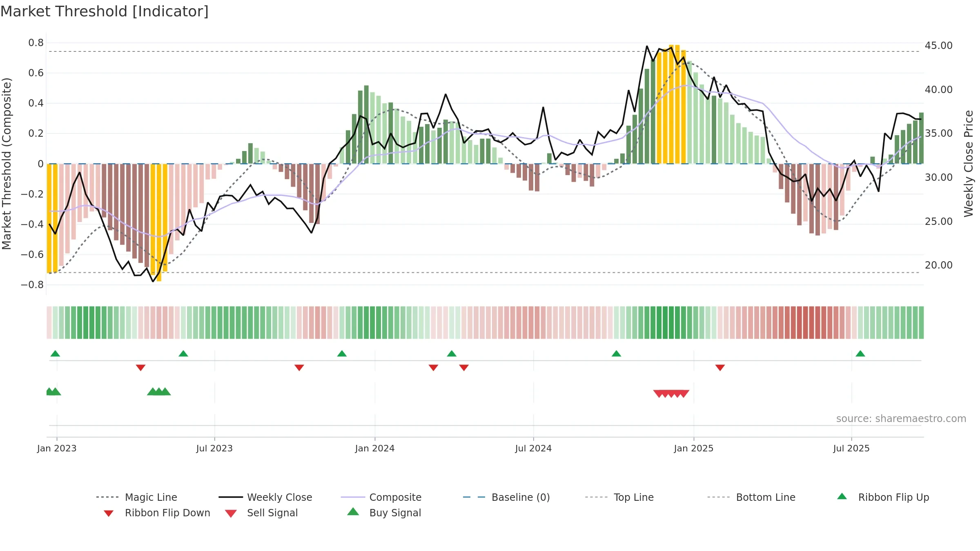Toggle the Composite legend entry
This screenshot has width=980, height=551.
381,497
